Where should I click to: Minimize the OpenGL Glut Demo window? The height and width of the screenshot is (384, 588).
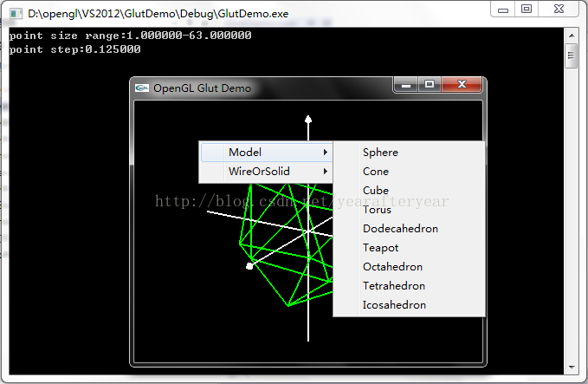pyautogui.click(x=406, y=85)
